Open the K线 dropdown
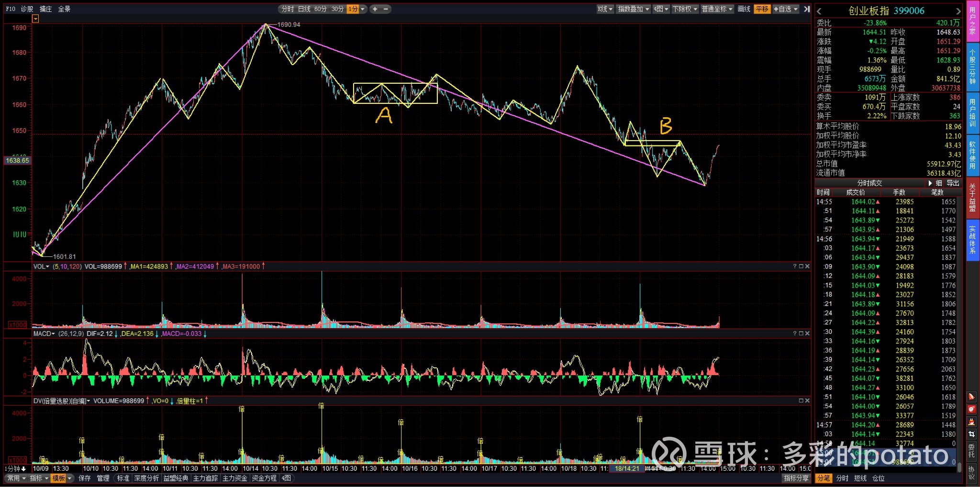Viewport: 980px width, 487px height. (605, 9)
